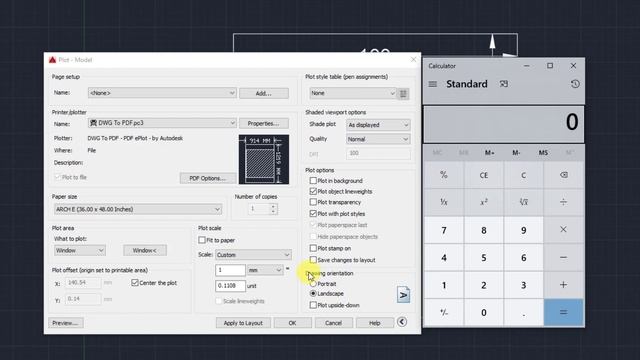The width and height of the screenshot is (640, 360).
Task: Click the Calculator square root key
Action: (x=524, y=202)
